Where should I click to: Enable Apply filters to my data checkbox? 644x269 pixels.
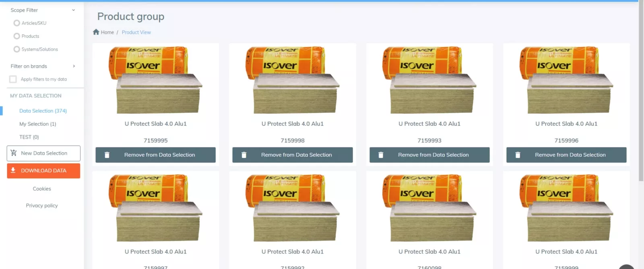tap(13, 79)
